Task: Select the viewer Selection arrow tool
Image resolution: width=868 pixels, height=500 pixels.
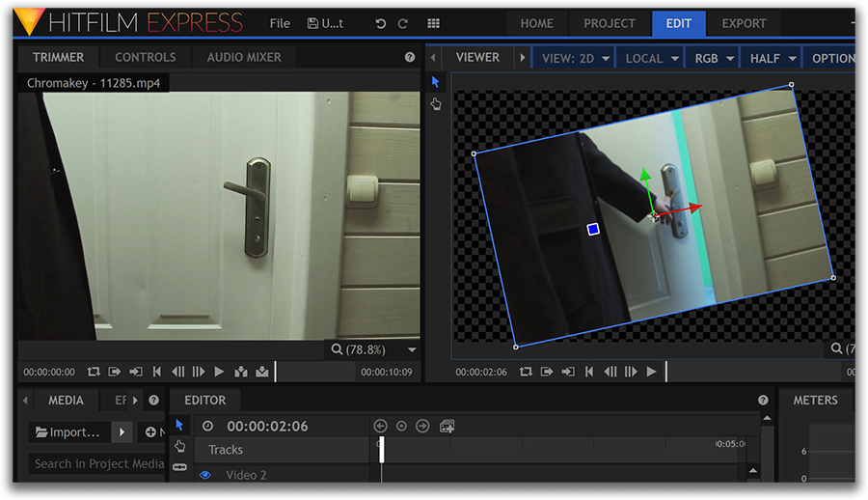Action: (x=436, y=82)
